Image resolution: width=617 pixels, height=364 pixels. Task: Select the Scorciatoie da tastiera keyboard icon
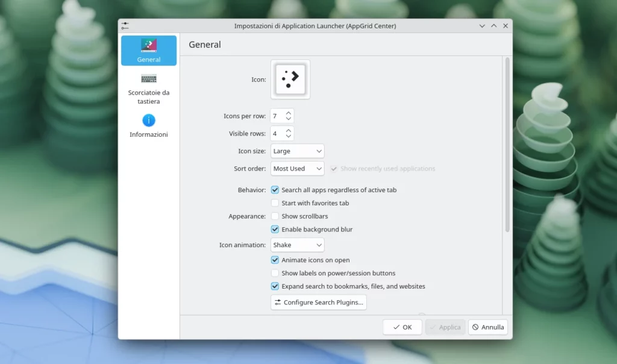(148, 79)
